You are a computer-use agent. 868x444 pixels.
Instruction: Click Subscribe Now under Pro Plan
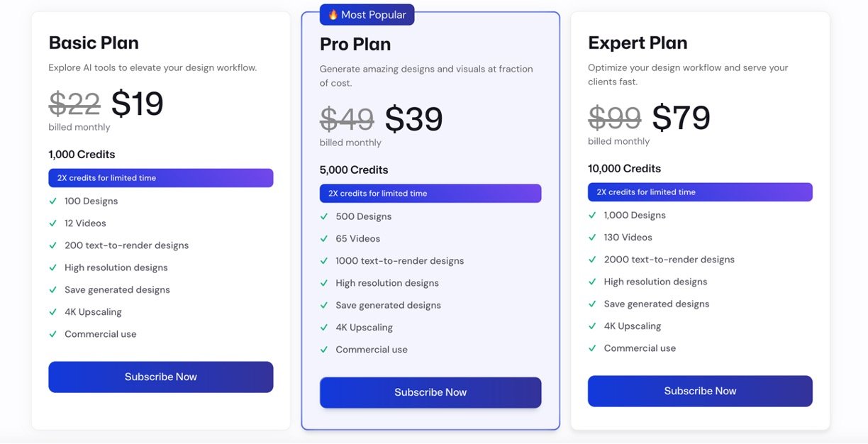(x=430, y=392)
